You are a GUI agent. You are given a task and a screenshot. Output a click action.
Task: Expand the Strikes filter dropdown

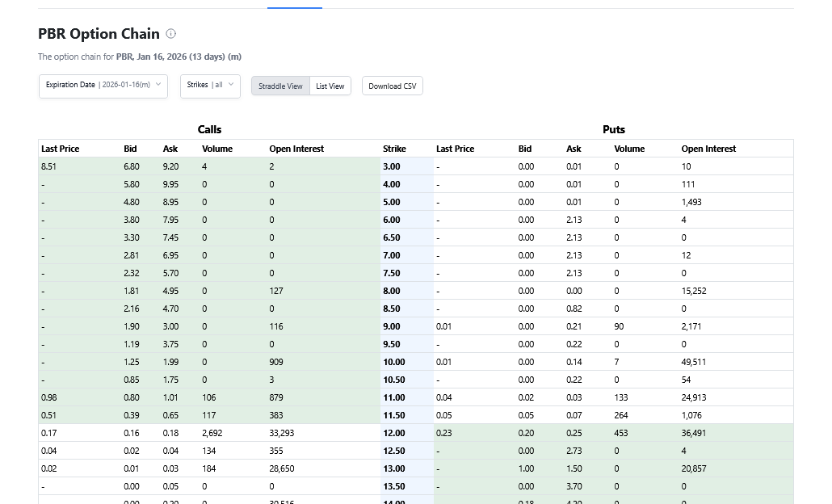coord(209,86)
